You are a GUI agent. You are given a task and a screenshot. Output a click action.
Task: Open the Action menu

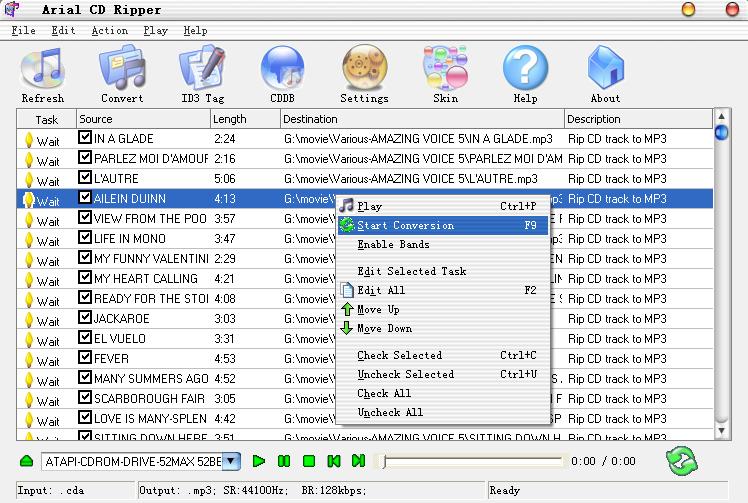pyautogui.click(x=110, y=31)
